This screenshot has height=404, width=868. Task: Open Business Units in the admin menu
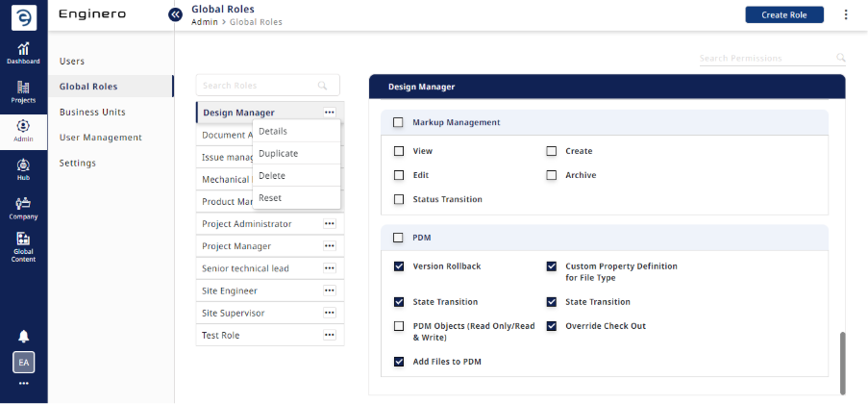(92, 112)
